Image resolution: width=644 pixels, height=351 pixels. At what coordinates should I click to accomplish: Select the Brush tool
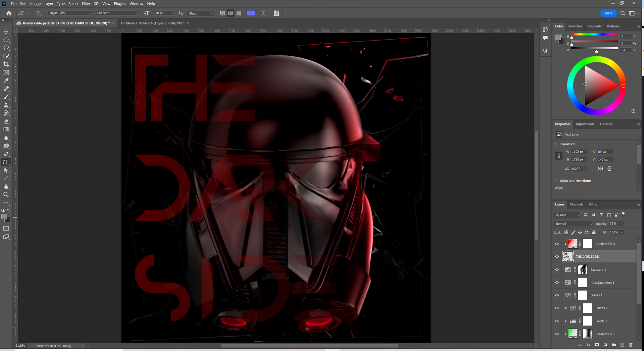(6, 97)
